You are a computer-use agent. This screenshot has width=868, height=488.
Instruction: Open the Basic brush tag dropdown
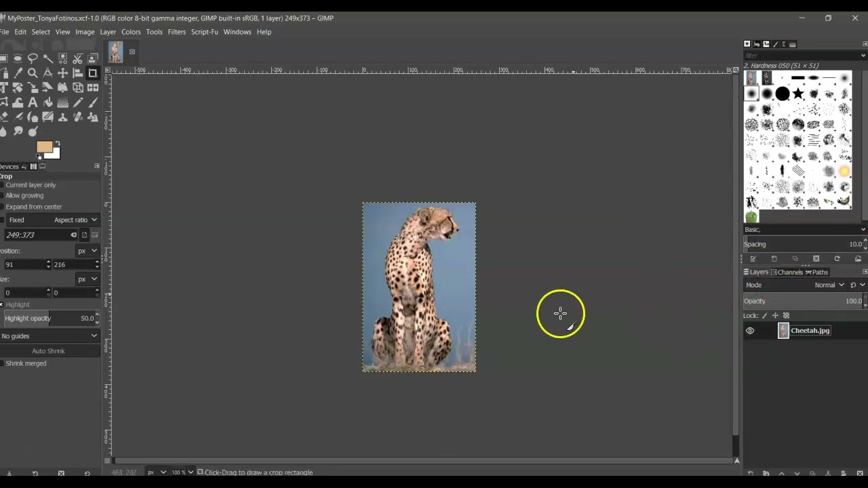pos(806,230)
